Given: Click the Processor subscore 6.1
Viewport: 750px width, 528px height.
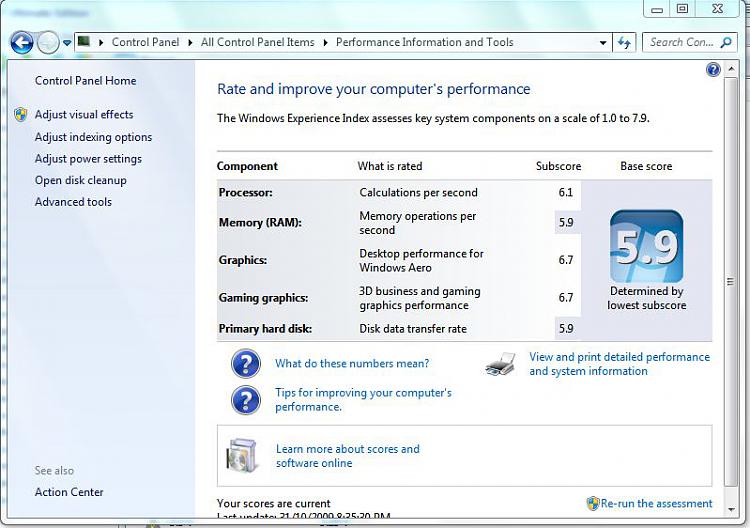Looking at the screenshot, I should coord(566,192).
